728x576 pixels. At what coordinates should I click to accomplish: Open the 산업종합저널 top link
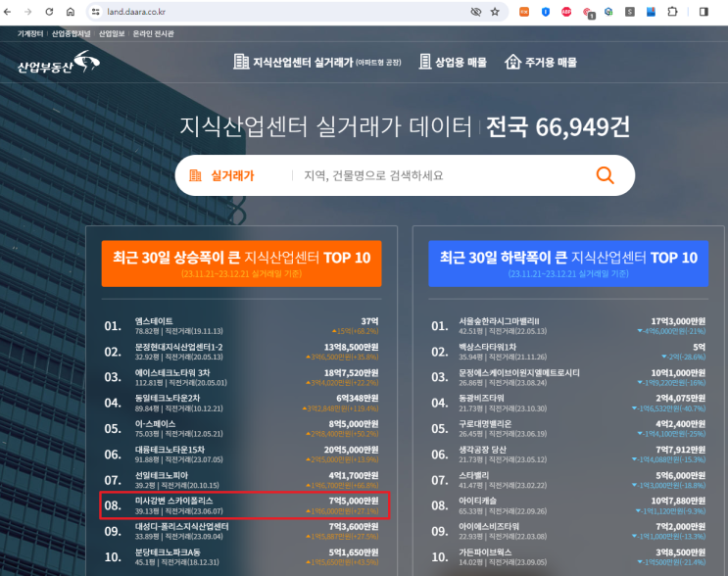coord(71,34)
